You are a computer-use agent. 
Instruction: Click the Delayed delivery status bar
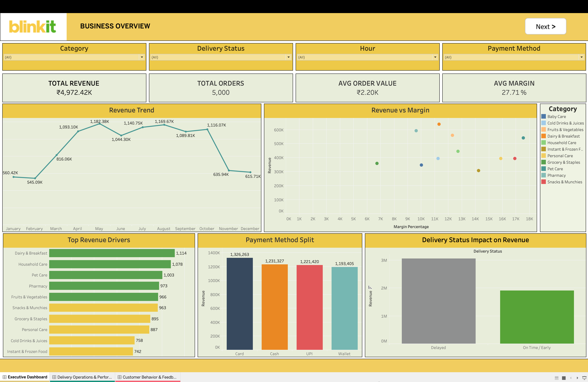(439, 301)
